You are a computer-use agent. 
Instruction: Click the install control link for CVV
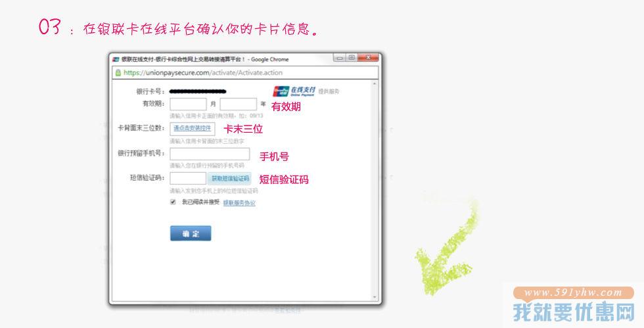pos(192,128)
